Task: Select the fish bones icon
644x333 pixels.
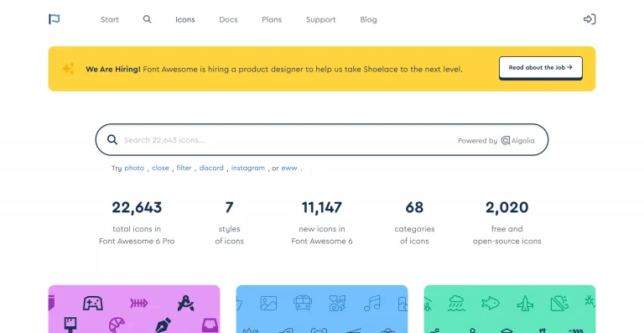Action: [139, 304]
